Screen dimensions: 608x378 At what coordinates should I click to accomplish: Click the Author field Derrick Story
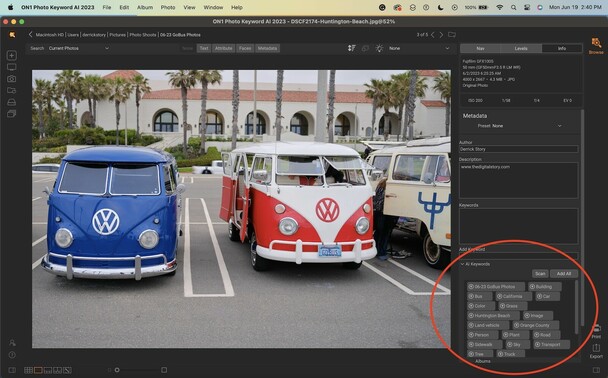click(519, 149)
